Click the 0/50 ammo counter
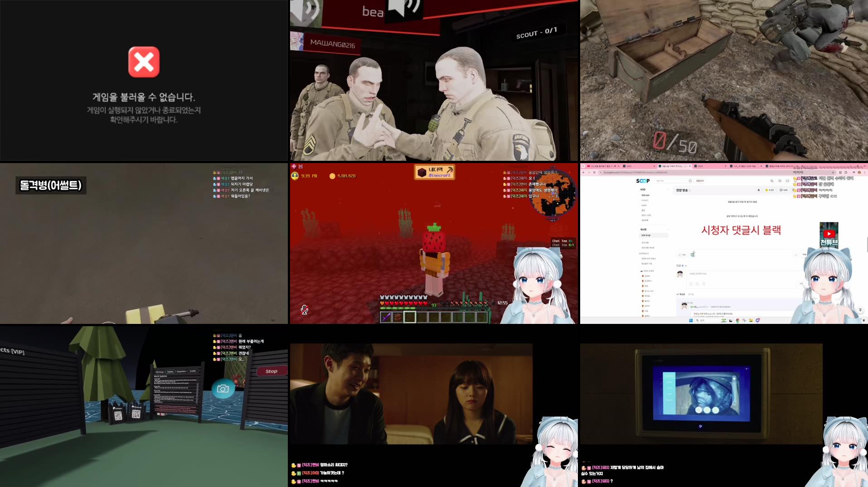Screen dimensions: 868x487 (674, 142)
